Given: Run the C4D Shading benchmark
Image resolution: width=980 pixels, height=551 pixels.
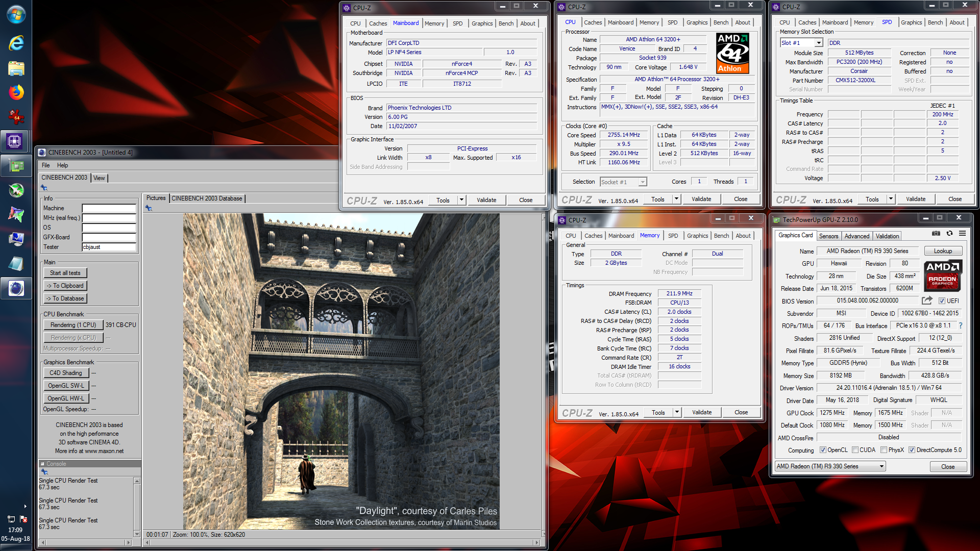Looking at the screenshot, I should pos(66,373).
